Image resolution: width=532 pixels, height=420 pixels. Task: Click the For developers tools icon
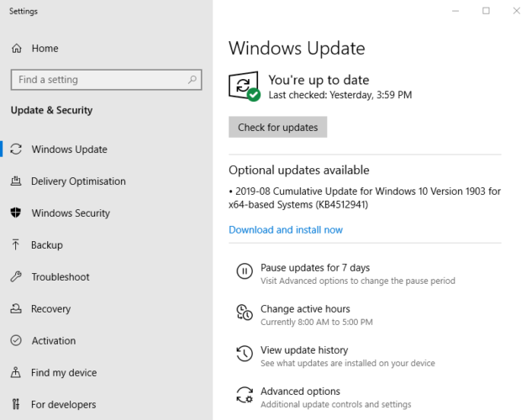(x=16, y=404)
